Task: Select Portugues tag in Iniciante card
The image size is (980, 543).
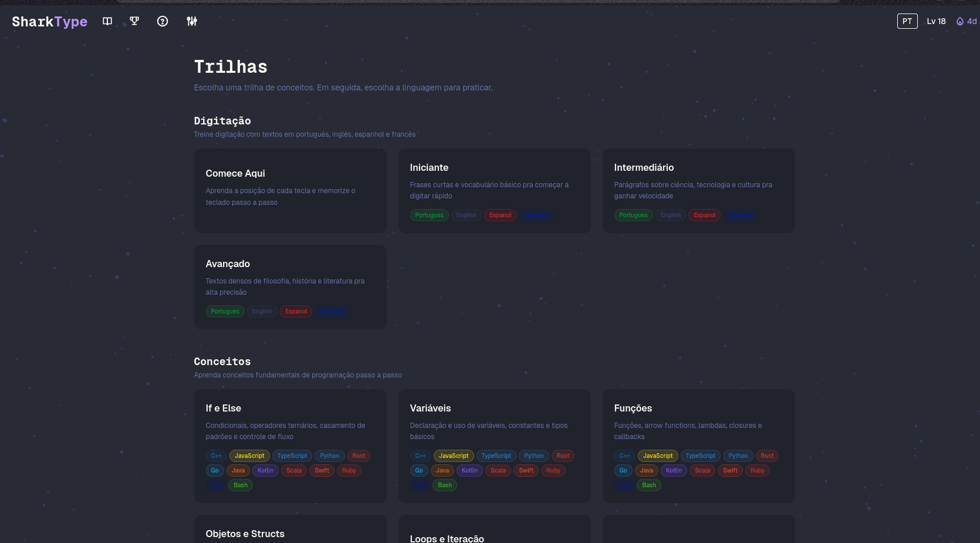Action: (x=429, y=215)
